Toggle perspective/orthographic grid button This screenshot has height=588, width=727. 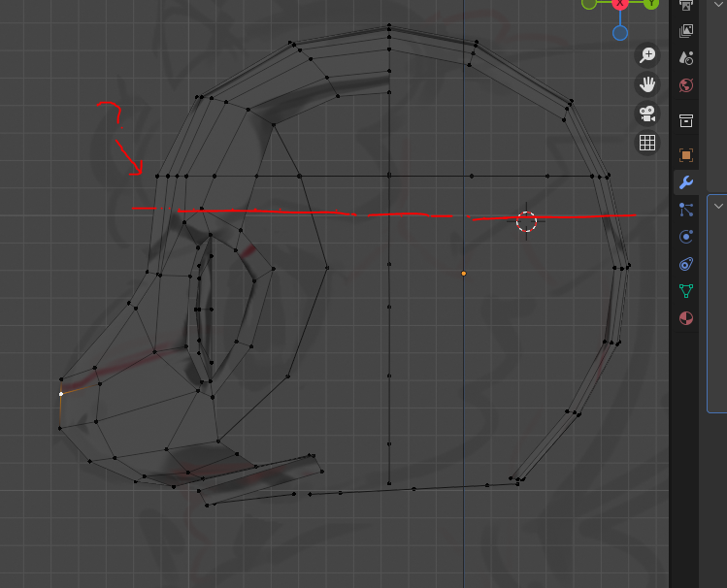647,144
